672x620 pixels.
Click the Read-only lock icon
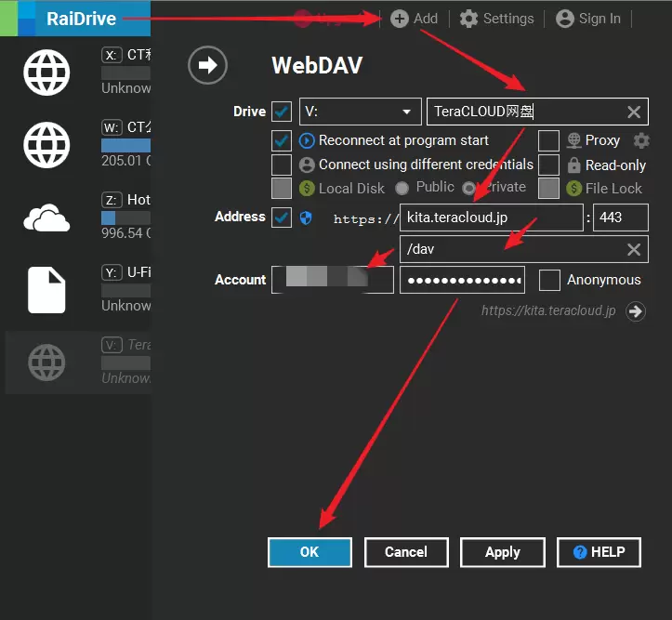573,165
